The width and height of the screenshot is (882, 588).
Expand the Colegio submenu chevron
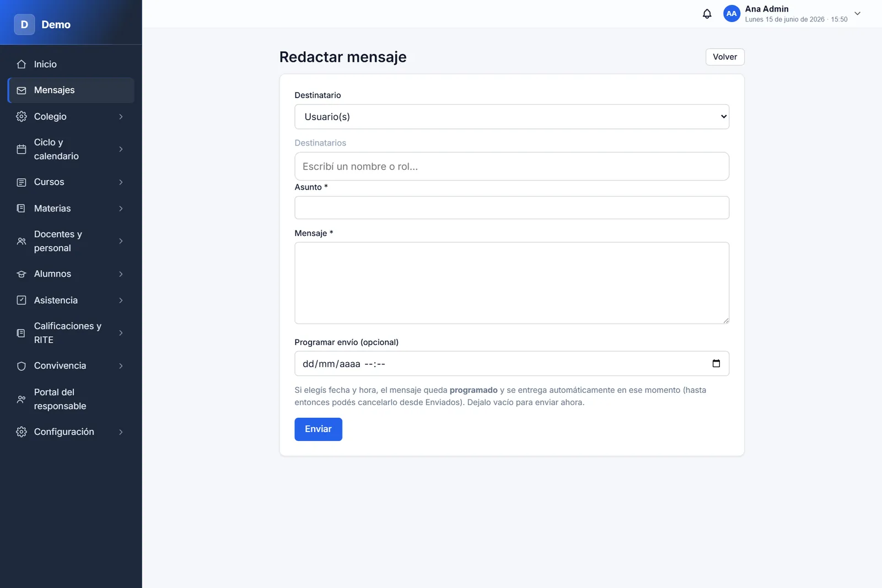coord(121,117)
